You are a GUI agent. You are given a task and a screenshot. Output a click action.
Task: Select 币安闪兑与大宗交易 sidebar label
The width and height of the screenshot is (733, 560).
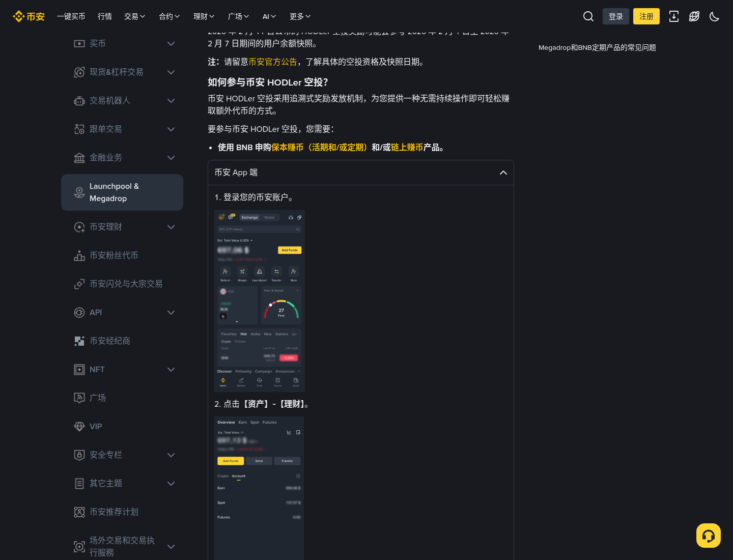tap(126, 284)
